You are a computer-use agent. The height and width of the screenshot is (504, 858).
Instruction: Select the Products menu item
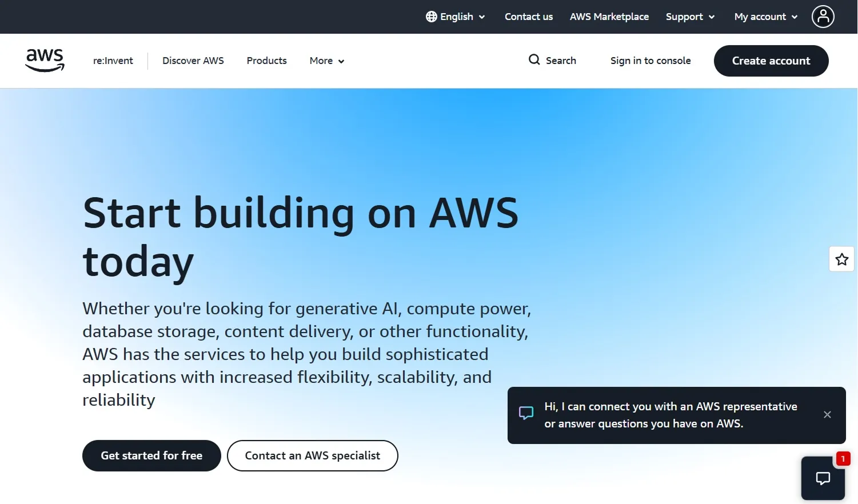click(266, 61)
